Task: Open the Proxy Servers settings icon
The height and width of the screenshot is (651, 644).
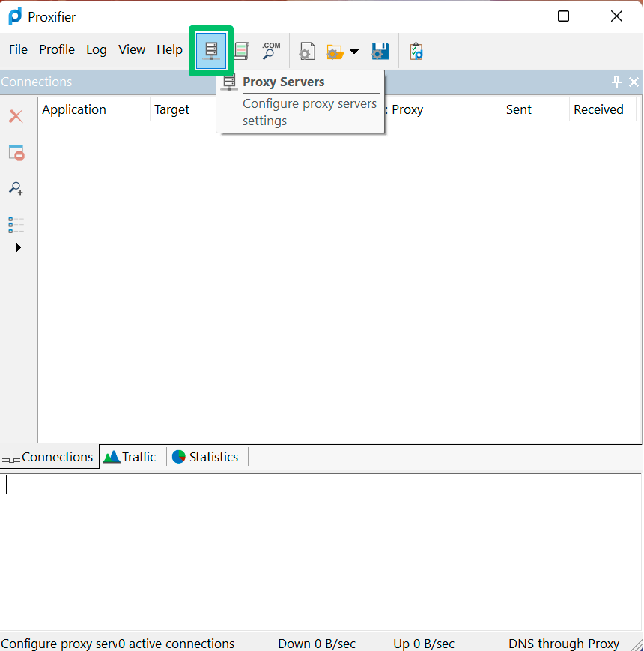Action: click(x=211, y=51)
